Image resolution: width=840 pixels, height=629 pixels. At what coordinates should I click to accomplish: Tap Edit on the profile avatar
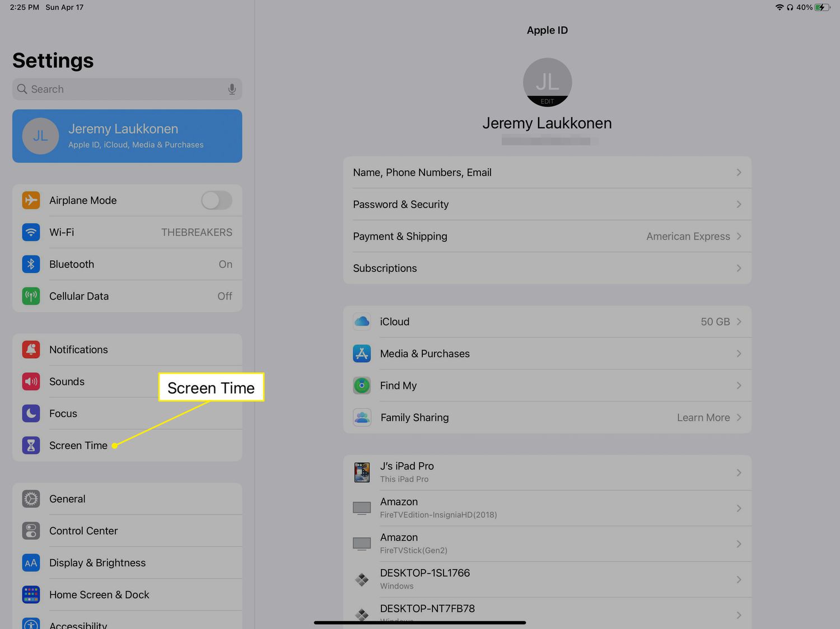[547, 101]
